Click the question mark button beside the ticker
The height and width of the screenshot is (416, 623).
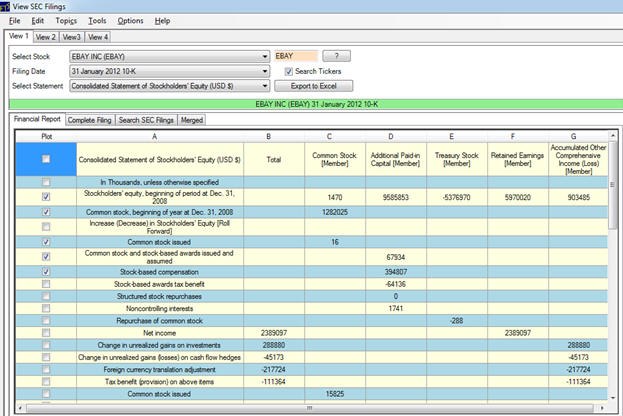335,57
